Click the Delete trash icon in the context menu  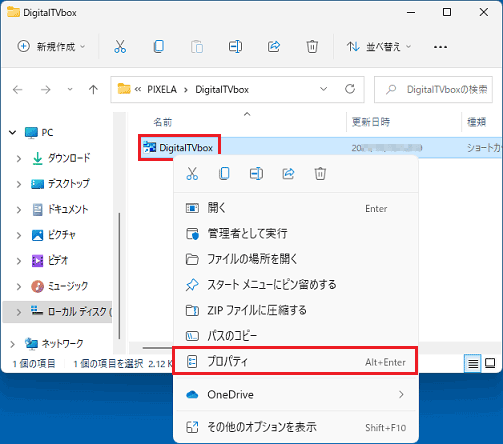point(320,174)
